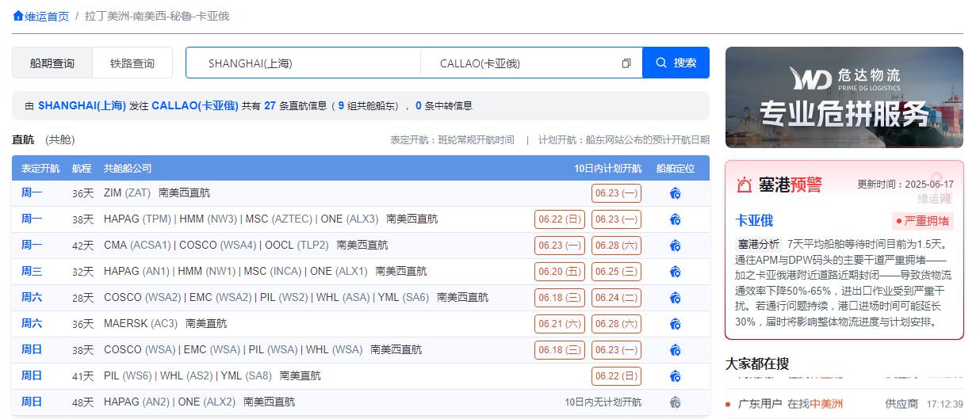Click the 搜索 search button
This screenshot has height=419, width=980.
[676, 63]
